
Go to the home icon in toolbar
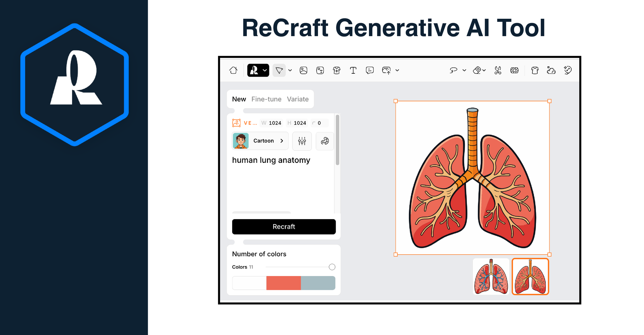tap(233, 70)
